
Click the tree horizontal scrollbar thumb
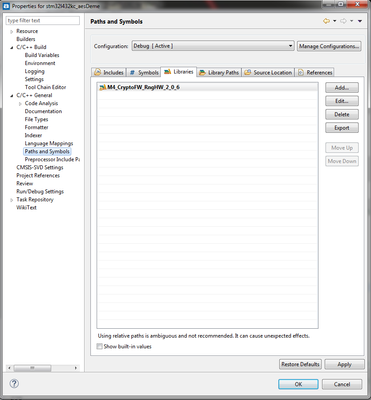32,368
